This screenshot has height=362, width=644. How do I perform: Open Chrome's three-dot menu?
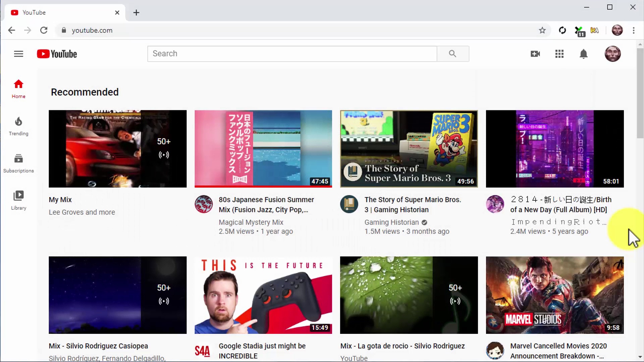[x=633, y=30]
